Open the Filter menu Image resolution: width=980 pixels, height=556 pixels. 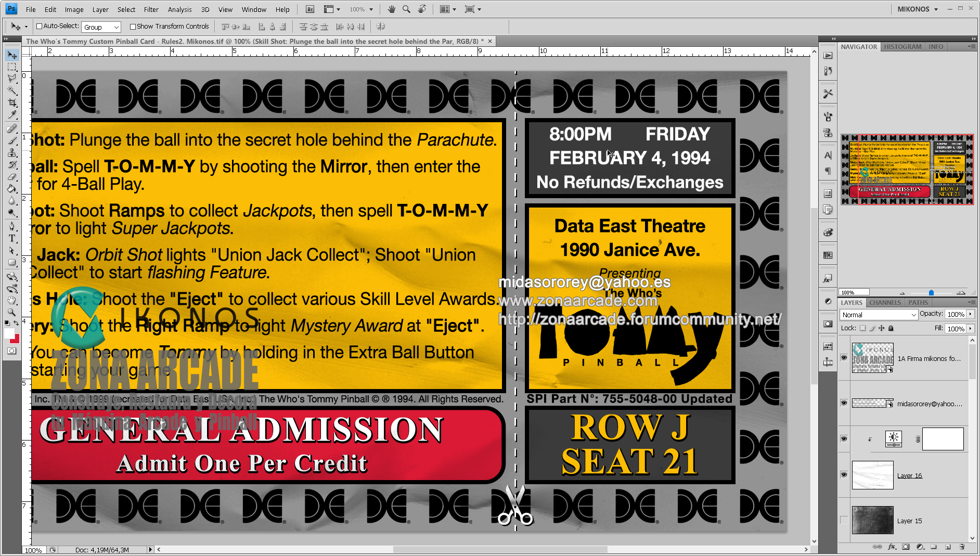(151, 9)
